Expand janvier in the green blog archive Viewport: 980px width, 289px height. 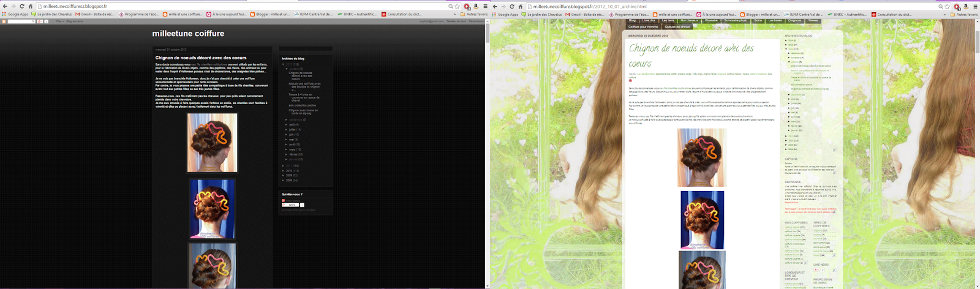tap(790, 130)
